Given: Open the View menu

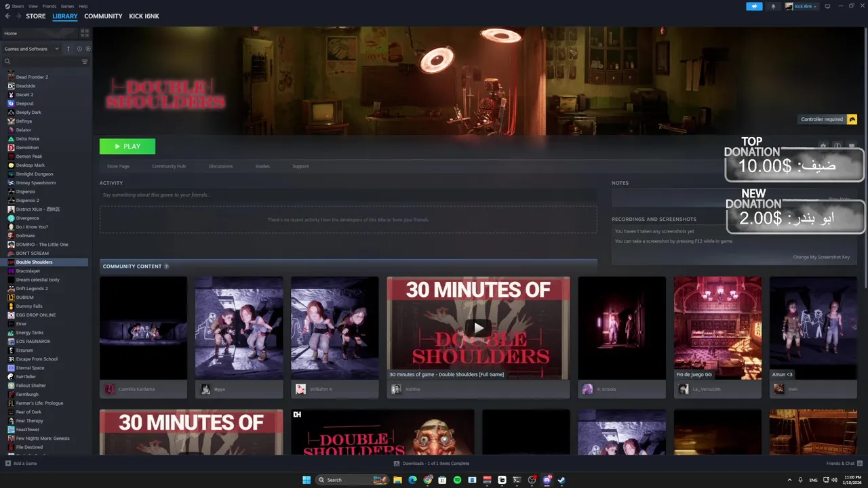Looking at the screenshot, I should [x=33, y=6].
